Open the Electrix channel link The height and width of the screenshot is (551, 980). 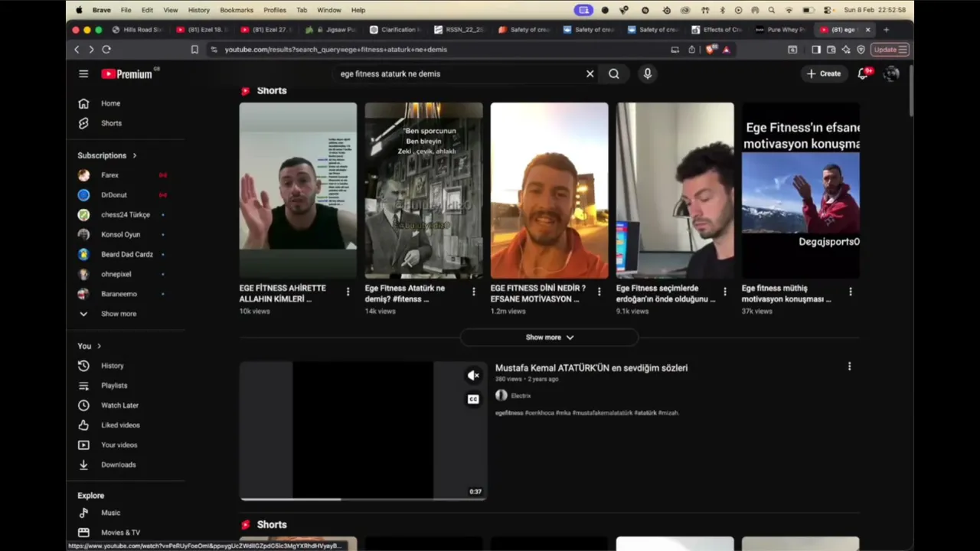pyautogui.click(x=521, y=396)
